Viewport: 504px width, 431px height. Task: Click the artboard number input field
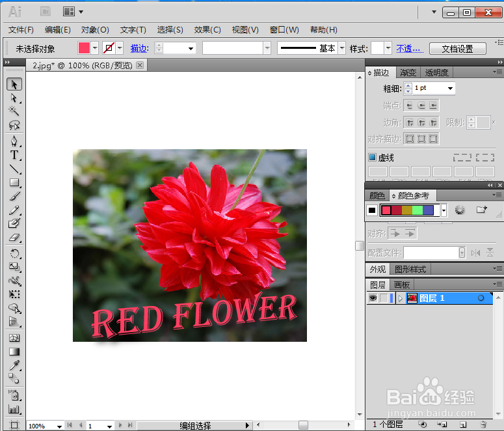click(96, 426)
